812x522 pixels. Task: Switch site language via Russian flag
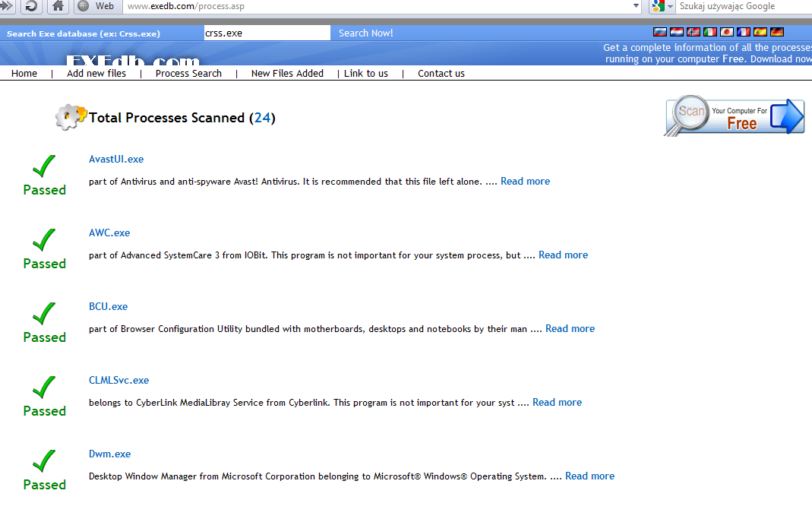(660, 32)
